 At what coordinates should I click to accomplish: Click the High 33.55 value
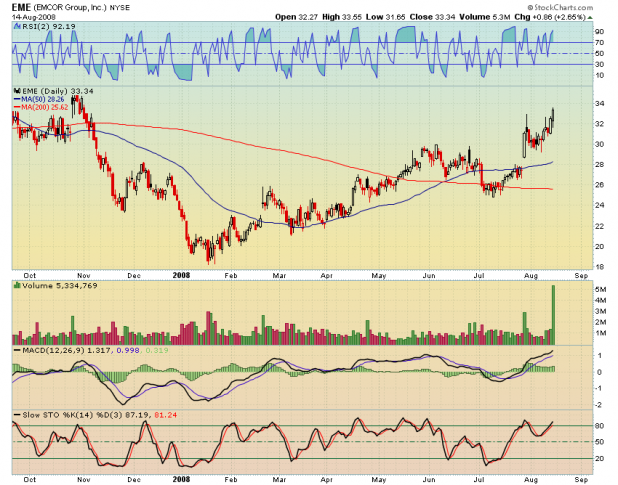[x=342, y=17]
